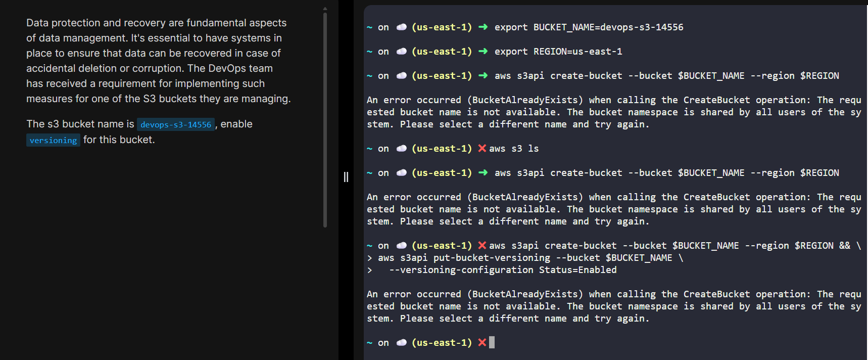868x360 pixels.
Task: Click the export REGION=us-east-1 command text
Action: (x=558, y=52)
